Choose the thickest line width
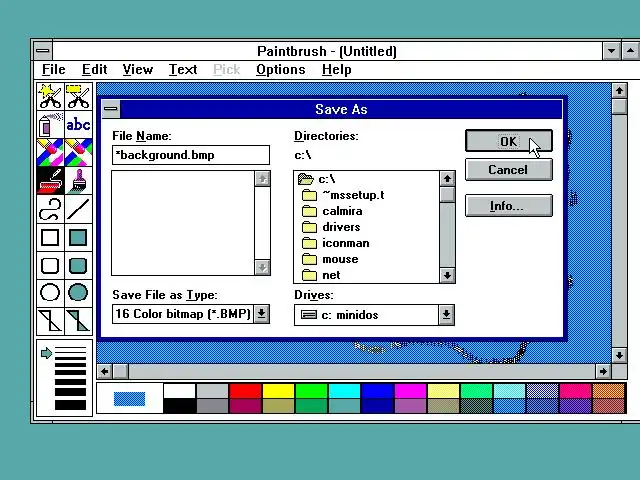Viewport: 640px width, 480px height. (x=70, y=405)
